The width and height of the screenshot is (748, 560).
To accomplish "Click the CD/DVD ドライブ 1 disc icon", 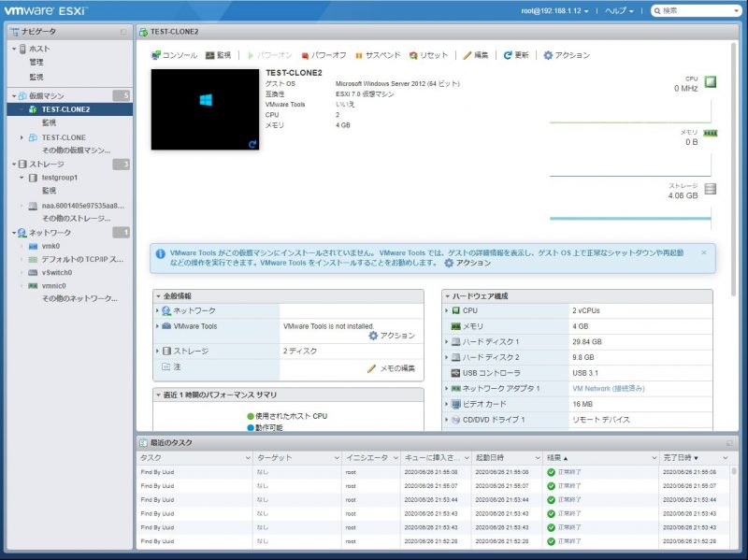I will click(x=455, y=420).
